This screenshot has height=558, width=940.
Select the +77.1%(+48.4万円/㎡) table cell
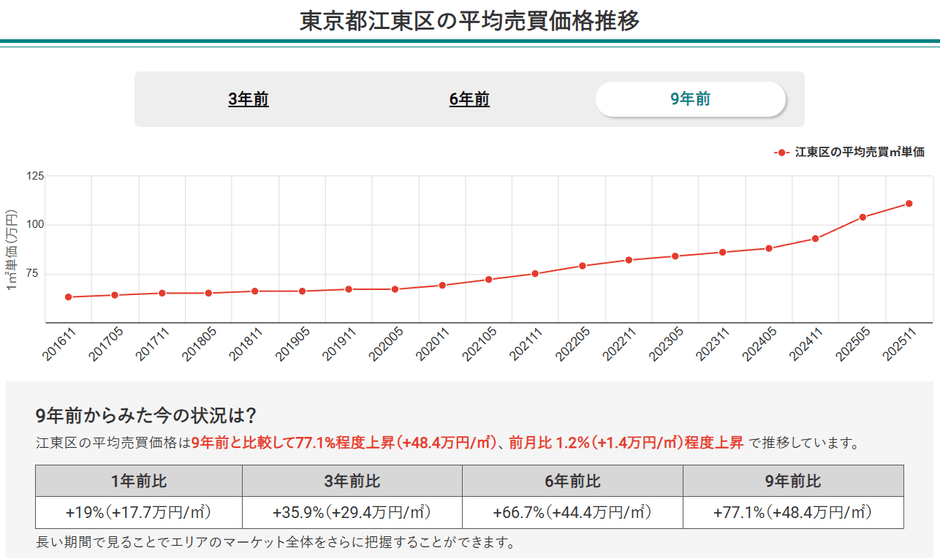pos(793,512)
